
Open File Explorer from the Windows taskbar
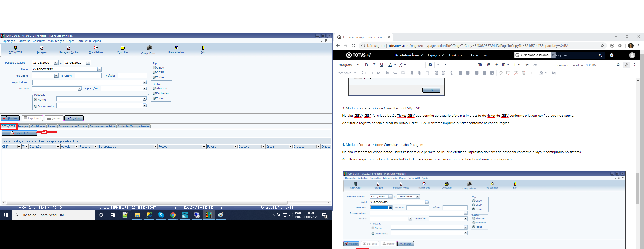point(137,215)
